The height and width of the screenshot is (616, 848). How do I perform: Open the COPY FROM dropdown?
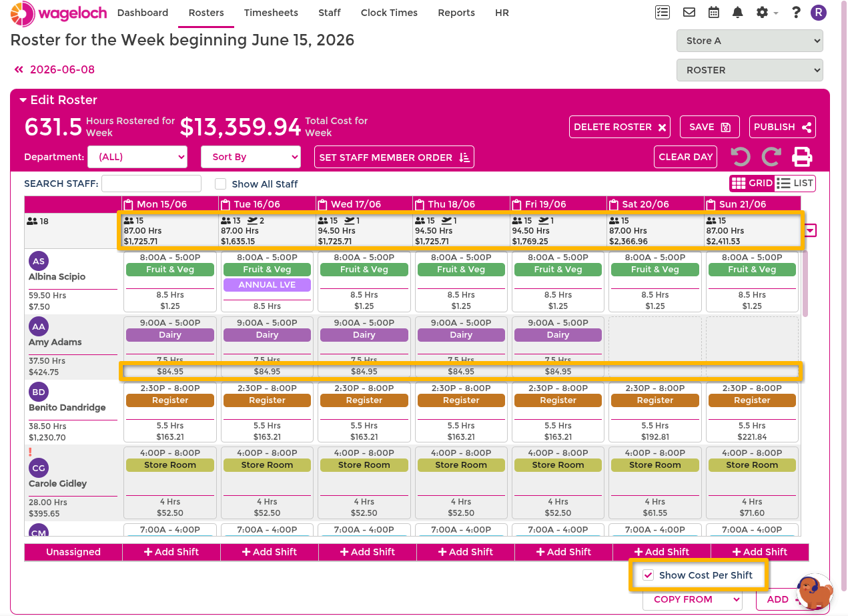click(692, 599)
